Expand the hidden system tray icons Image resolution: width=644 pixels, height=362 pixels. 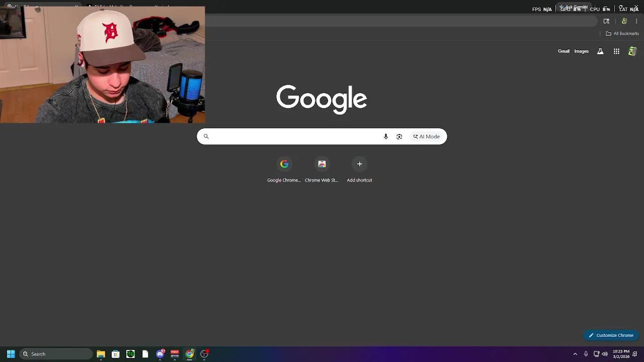575,354
